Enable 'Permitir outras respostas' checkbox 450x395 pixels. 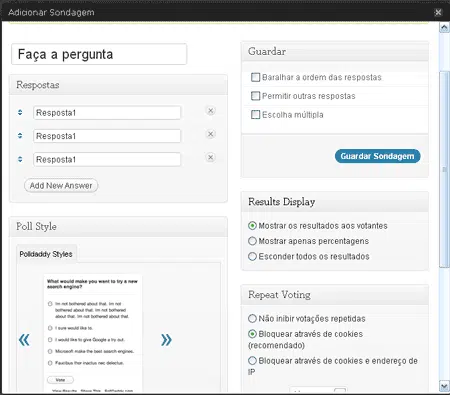click(x=255, y=96)
